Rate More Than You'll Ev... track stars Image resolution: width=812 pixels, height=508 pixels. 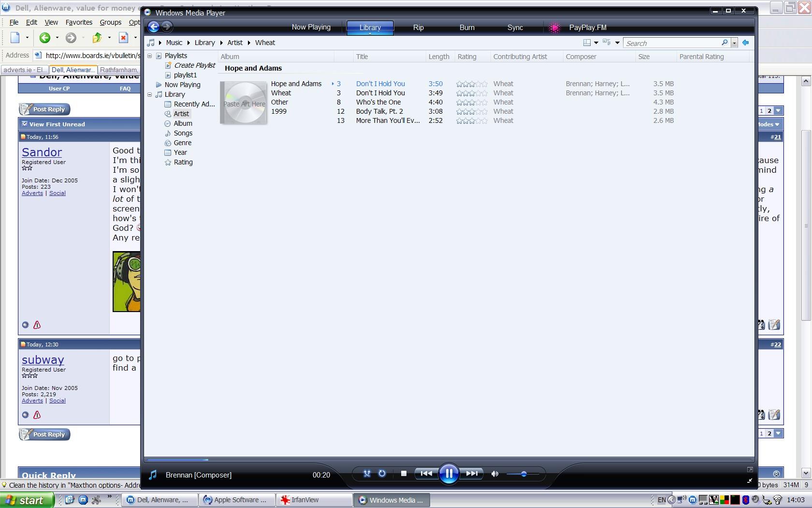[472, 121]
